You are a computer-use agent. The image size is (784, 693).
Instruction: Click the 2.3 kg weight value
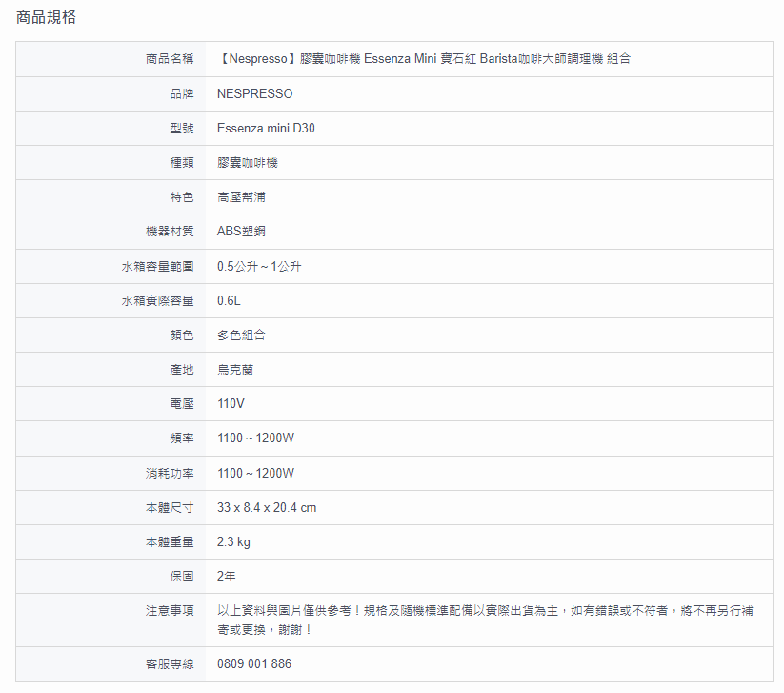click(x=234, y=541)
